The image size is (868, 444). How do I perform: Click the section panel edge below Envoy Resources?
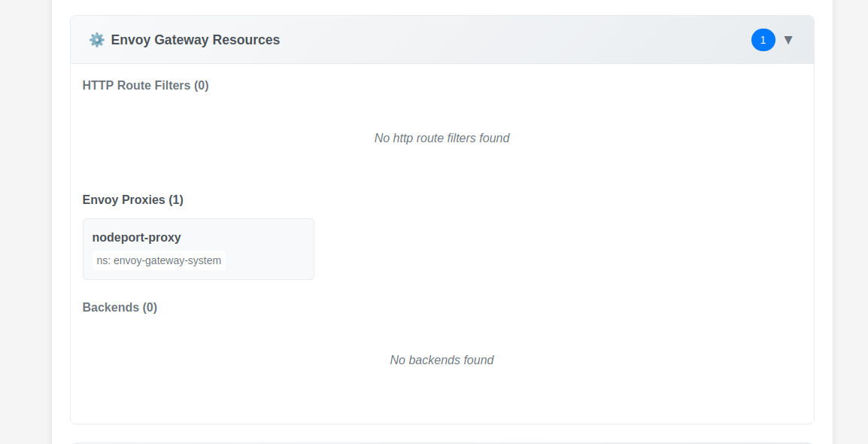pos(442,442)
